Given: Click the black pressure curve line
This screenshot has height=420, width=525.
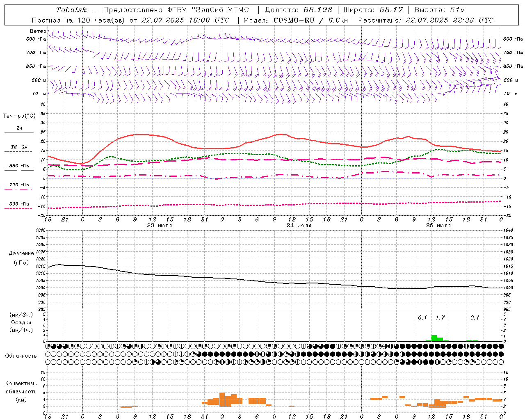Looking at the screenshot, I should (x=274, y=282).
